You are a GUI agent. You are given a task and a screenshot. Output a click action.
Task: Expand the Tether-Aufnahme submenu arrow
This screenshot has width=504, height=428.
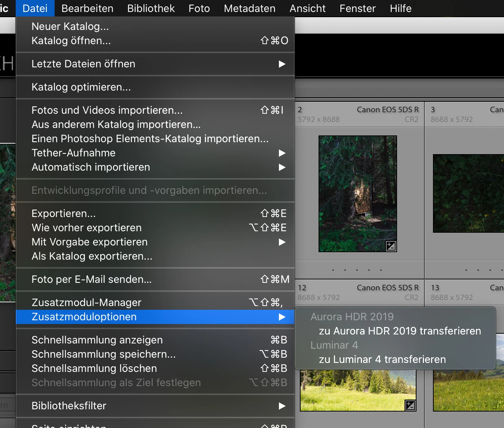[282, 153]
